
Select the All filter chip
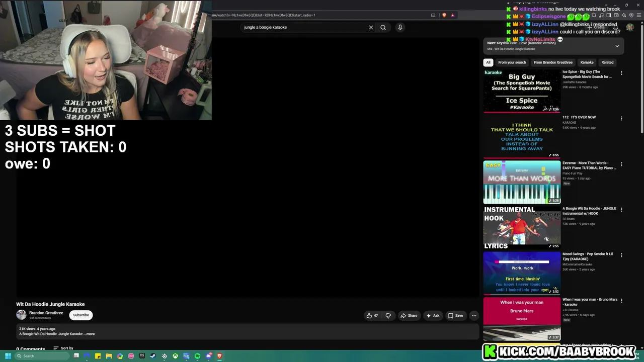point(488,62)
